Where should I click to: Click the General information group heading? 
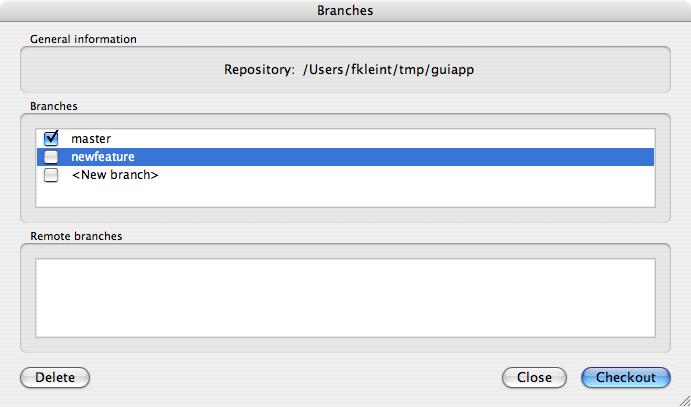click(x=83, y=39)
